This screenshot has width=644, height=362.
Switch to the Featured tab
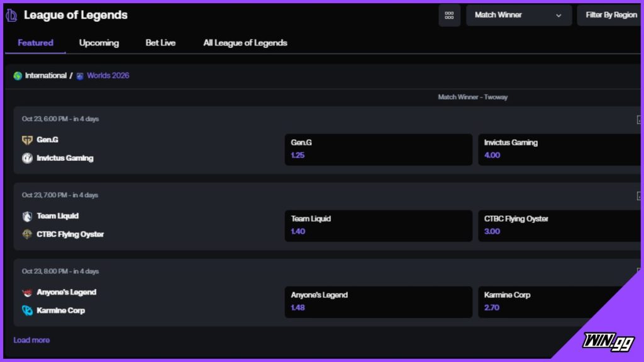pos(35,43)
